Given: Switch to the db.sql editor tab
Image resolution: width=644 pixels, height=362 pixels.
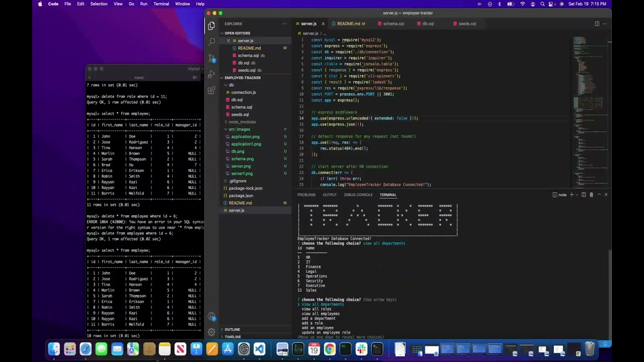Looking at the screenshot, I should click(428, 24).
